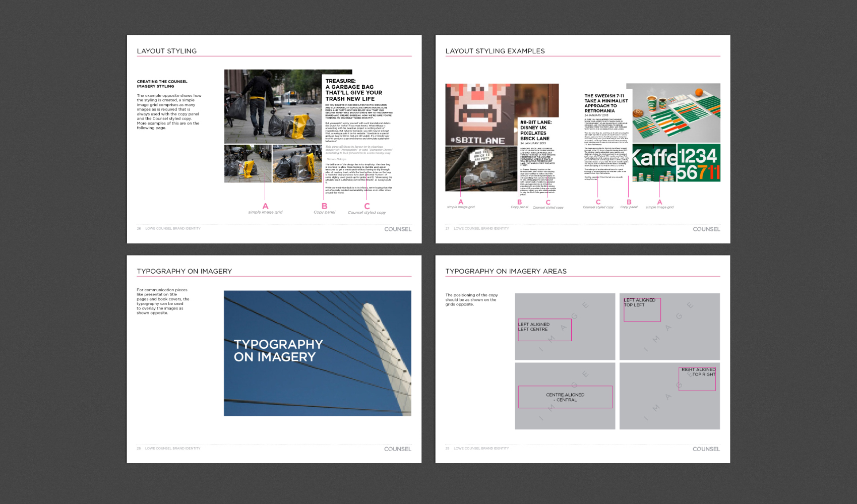The image size is (857, 504).
Task: Click the Right Aligned Top Right pink box
Action: [697, 379]
